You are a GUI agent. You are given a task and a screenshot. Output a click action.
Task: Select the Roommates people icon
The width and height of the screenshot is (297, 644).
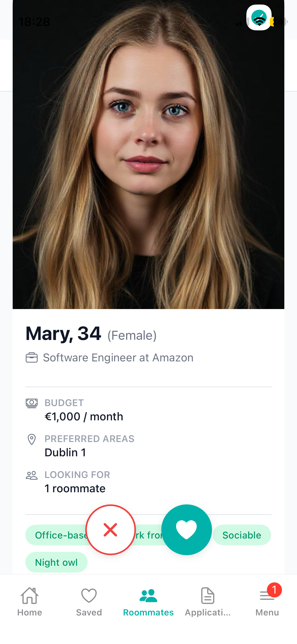click(148, 596)
